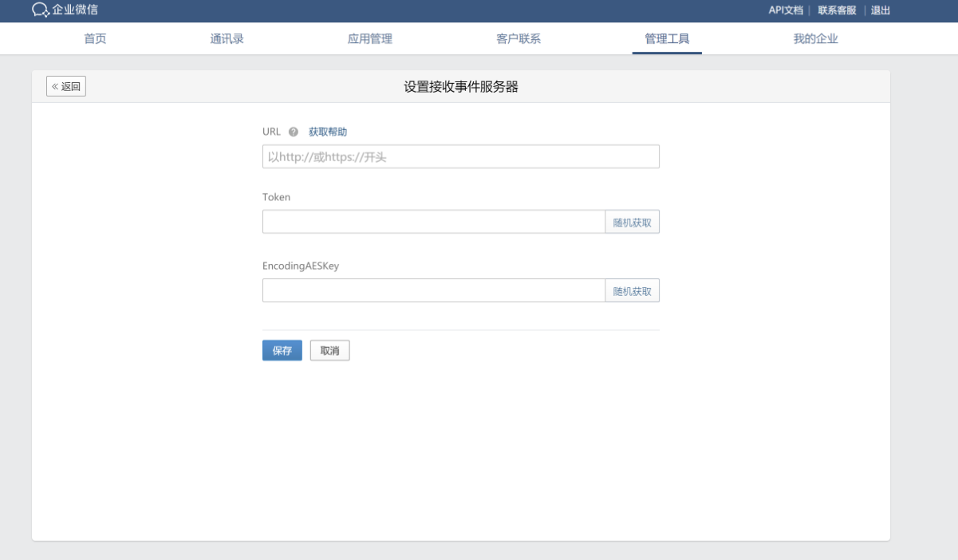Go to the 首页 tab
Screen dimensions: 958x560
pos(95,38)
